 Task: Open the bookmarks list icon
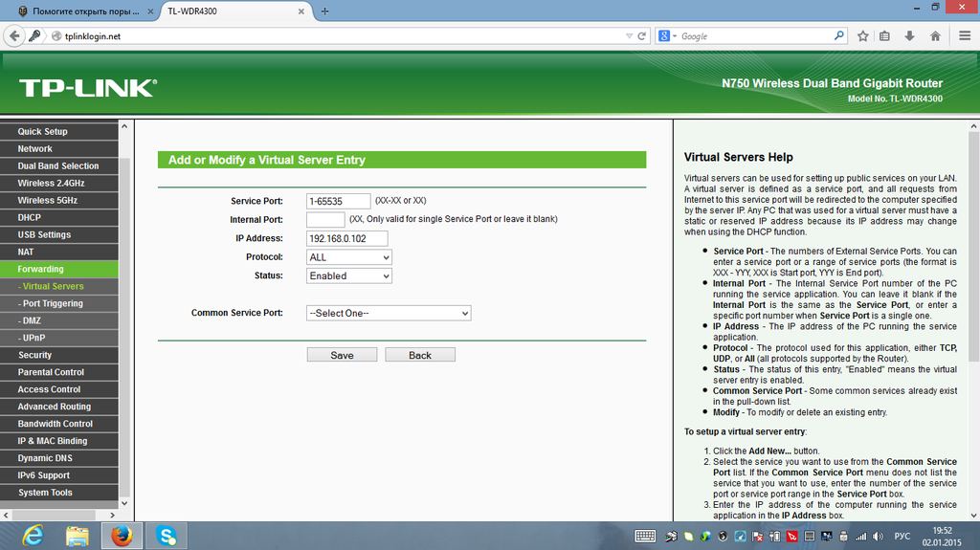[884, 36]
